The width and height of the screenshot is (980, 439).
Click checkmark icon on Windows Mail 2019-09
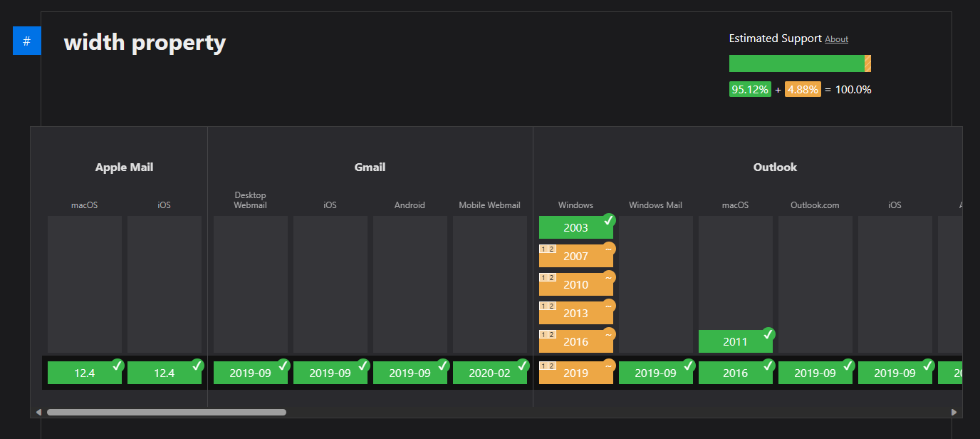pyautogui.click(x=689, y=366)
